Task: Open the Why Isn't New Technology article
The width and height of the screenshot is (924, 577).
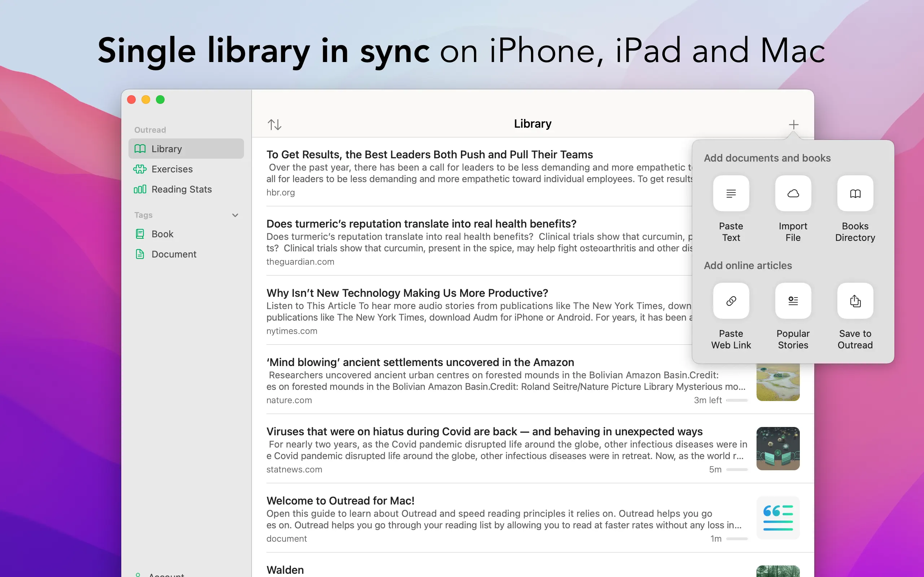Action: 407,293
